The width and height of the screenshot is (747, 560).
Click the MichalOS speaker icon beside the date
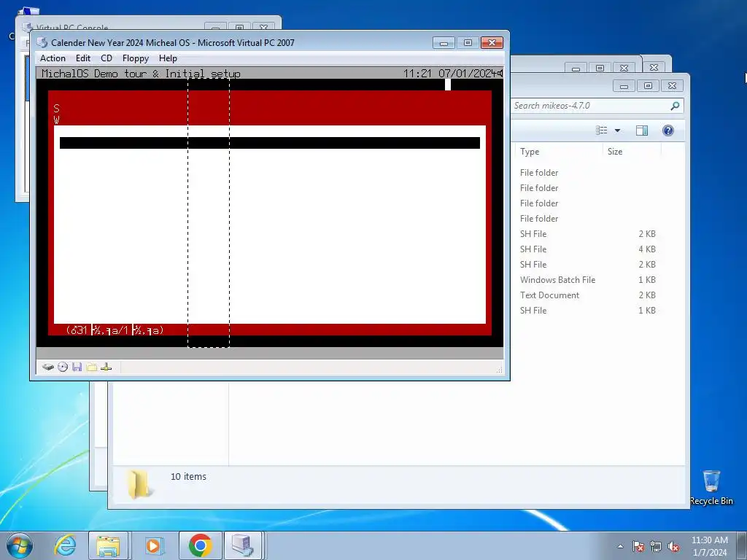tap(500, 74)
